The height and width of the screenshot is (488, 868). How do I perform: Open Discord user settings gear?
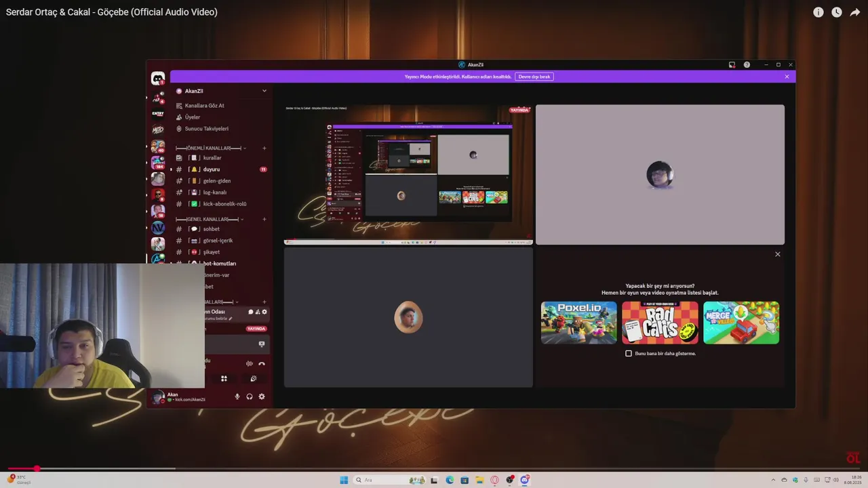[262, 396]
